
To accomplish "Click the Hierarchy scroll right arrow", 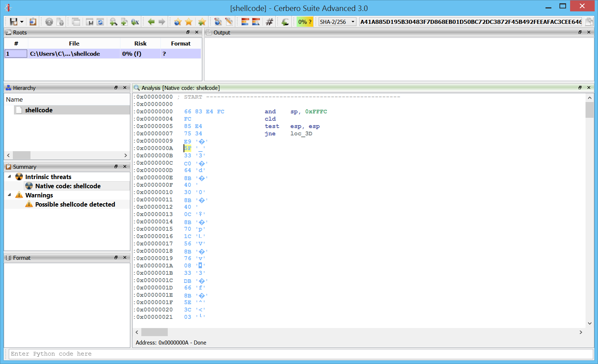I will point(126,155).
